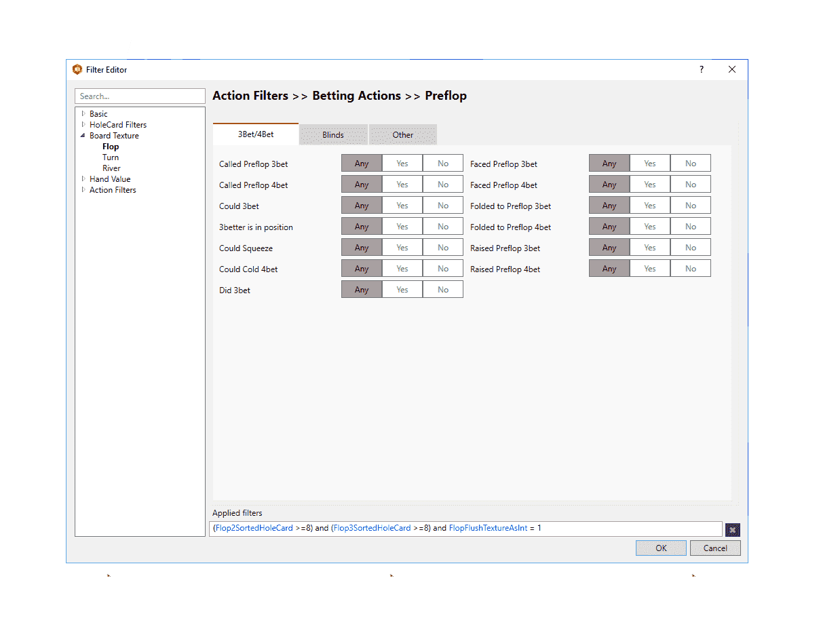The height and width of the screenshot is (623, 840).
Task: Collapse the Board Texture node
Action: click(x=83, y=136)
